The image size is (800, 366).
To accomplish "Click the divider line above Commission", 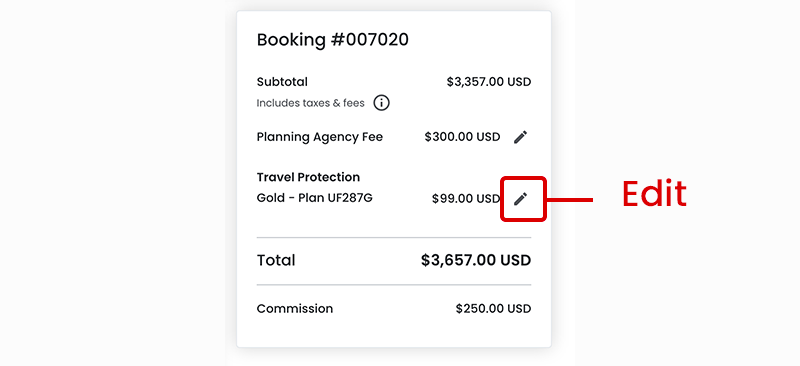I will coord(394,285).
